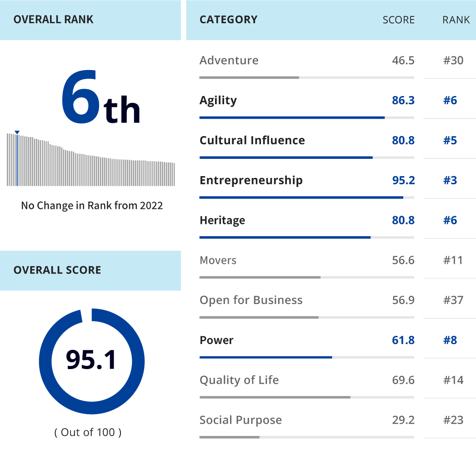The height and width of the screenshot is (461, 476).
Task: Select the Cultural Influence category
Action: [x=251, y=140]
